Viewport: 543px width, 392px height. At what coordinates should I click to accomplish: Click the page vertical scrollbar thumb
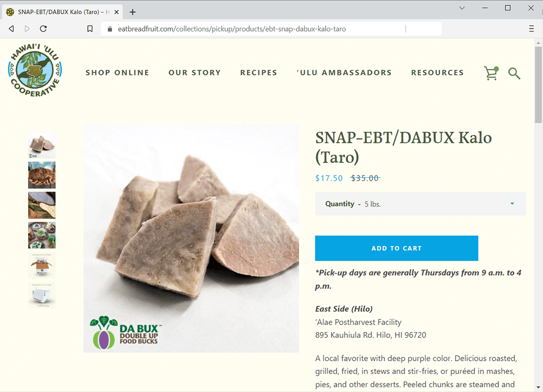click(538, 85)
